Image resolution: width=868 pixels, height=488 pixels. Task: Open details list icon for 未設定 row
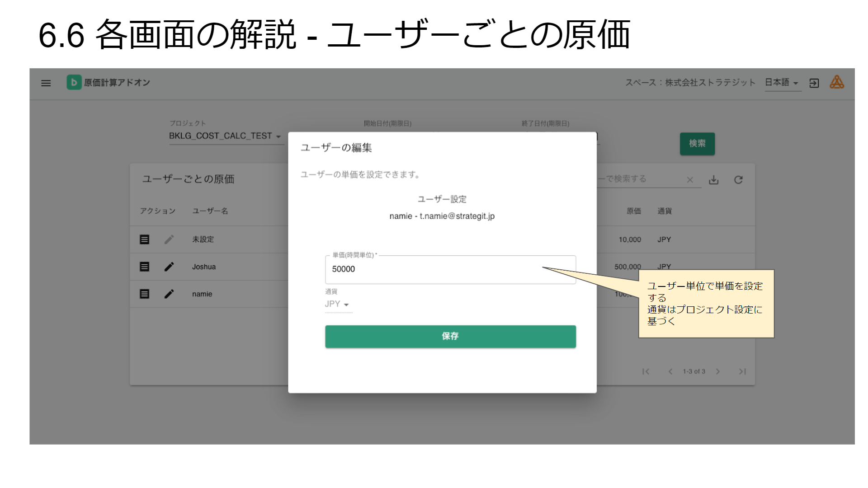click(x=144, y=239)
